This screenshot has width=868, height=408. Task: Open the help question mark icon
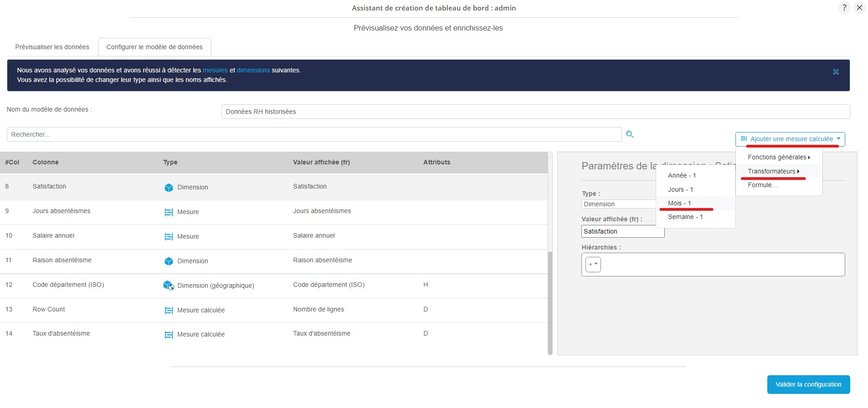tap(844, 8)
